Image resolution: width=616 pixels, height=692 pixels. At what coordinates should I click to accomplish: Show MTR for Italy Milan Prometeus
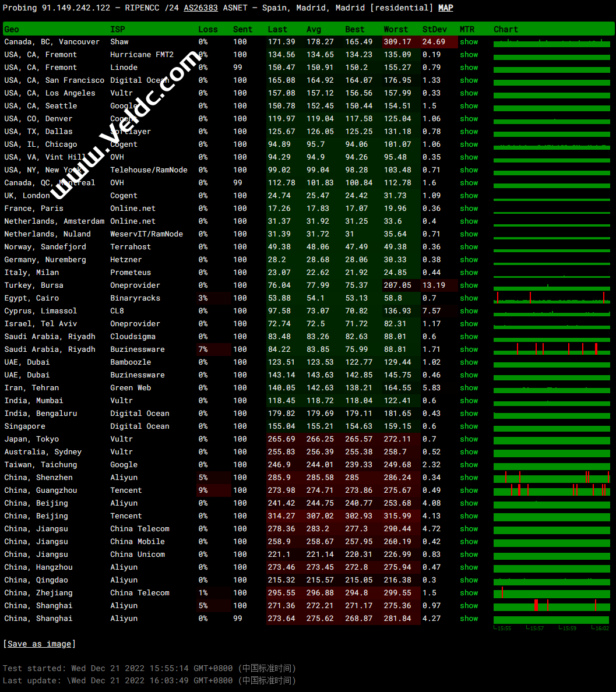pyautogui.click(x=469, y=272)
